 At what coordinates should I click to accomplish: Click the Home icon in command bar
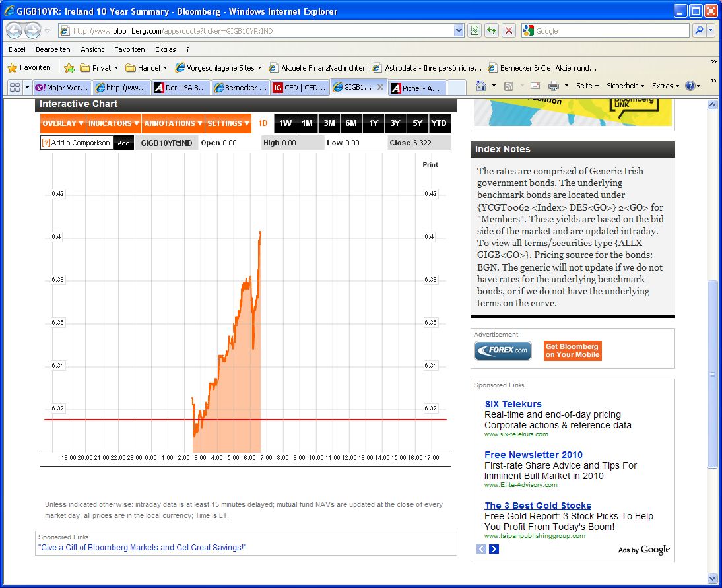(x=480, y=86)
